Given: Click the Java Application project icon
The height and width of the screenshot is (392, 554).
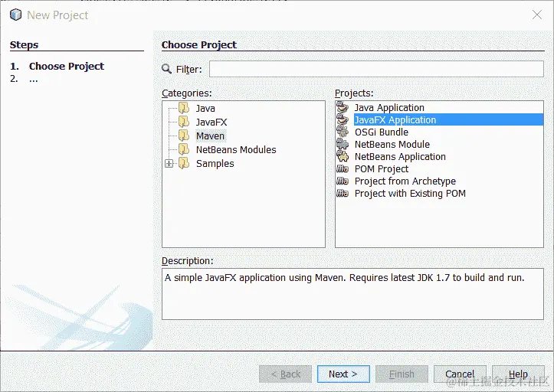Looking at the screenshot, I should pos(343,107).
